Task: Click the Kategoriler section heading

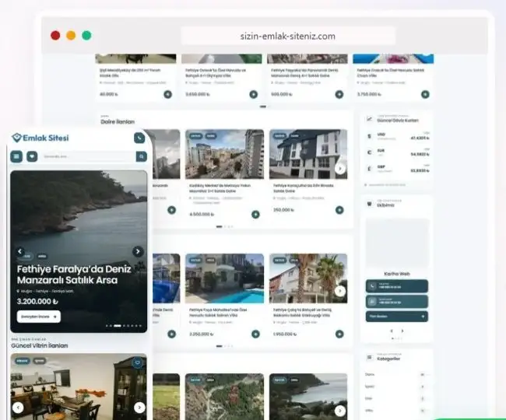Action: pyautogui.click(x=388, y=359)
